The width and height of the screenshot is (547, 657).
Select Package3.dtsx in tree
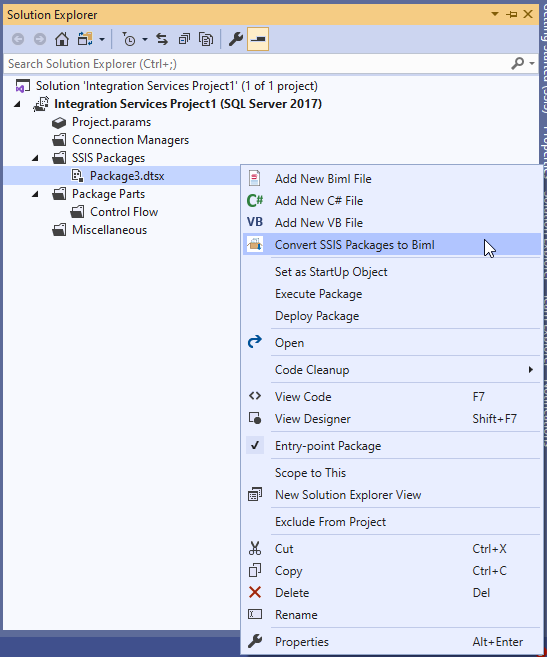(x=127, y=176)
